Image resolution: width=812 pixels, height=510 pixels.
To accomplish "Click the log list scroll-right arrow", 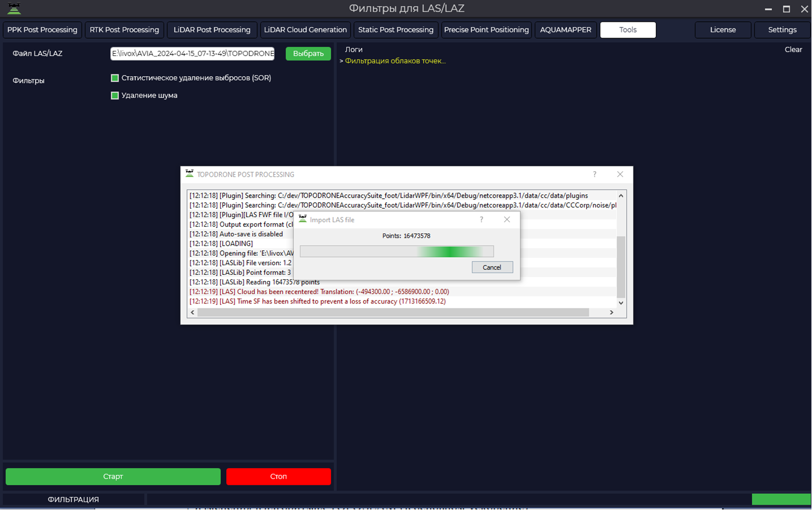I will (612, 312).
